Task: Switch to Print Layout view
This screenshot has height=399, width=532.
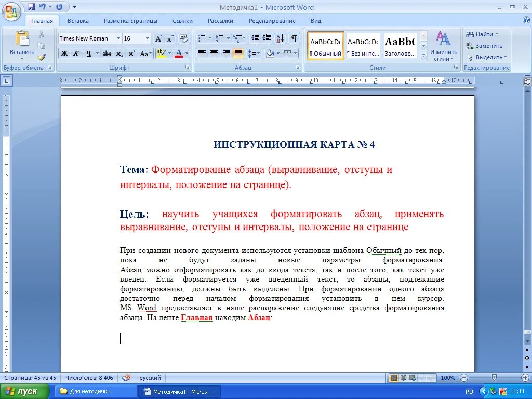Action: coord(394,378)
